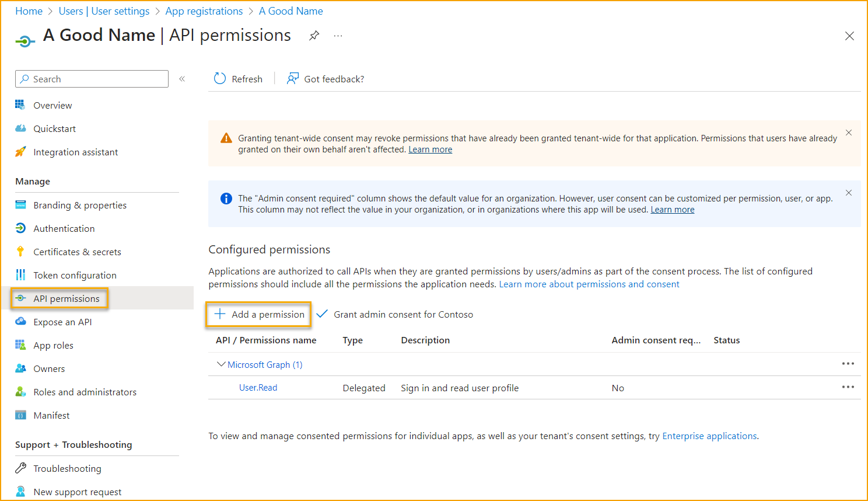Click the Branding & properties icon

tap(20, 205)
